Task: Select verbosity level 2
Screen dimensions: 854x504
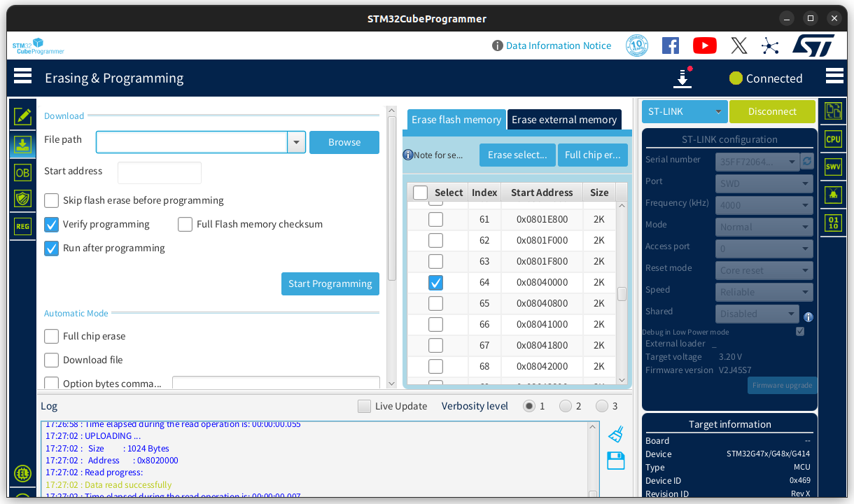Action: click(566, 406)
